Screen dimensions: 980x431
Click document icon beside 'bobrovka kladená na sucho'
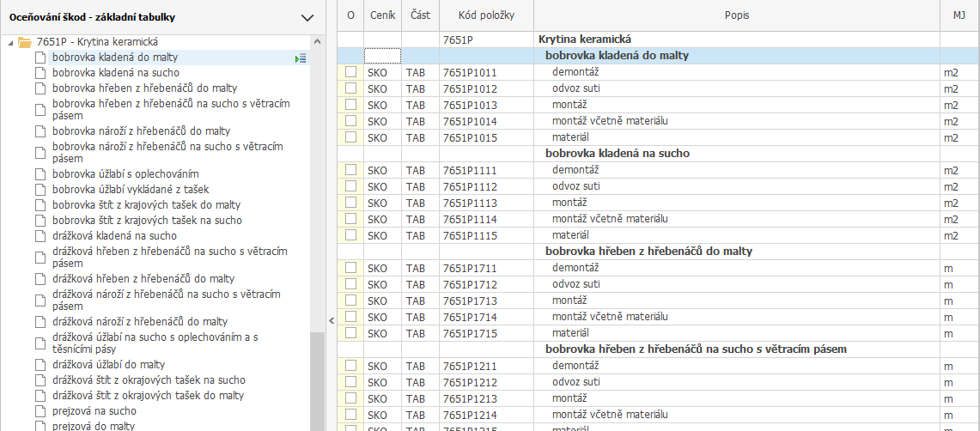pyautogui.click(x=40, y=73)
